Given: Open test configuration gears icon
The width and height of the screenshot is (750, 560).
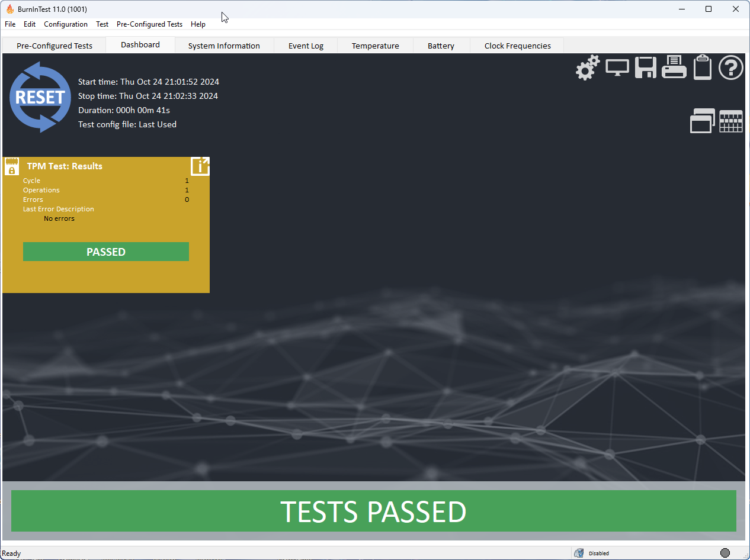Looking at the screenshot, I should pyautogui.click(x=588, y=67).
